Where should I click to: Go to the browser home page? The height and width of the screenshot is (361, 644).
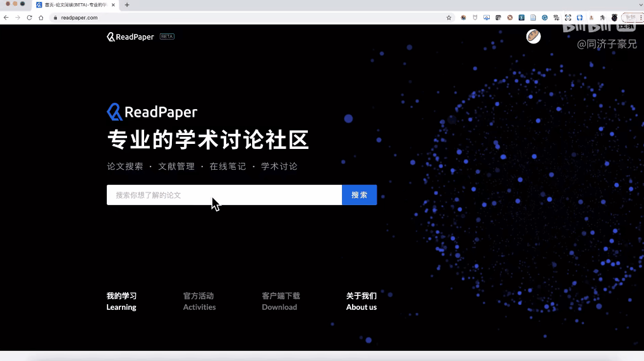[x=40, y=18]
